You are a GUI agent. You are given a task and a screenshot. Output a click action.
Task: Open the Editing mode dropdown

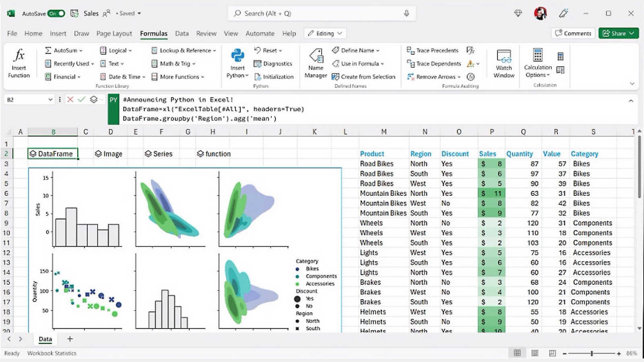tap(325, 33)
